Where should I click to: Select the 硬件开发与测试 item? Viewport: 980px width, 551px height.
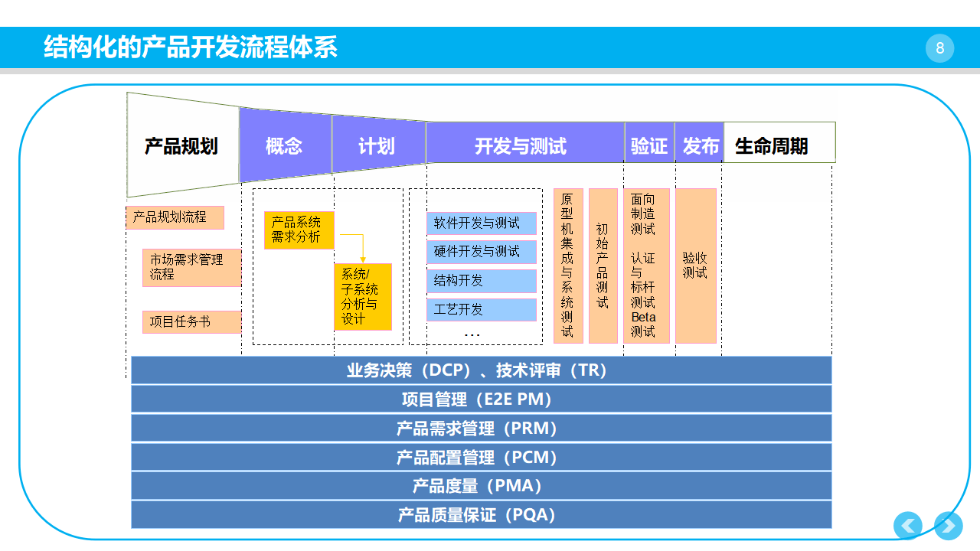[482, 252]
